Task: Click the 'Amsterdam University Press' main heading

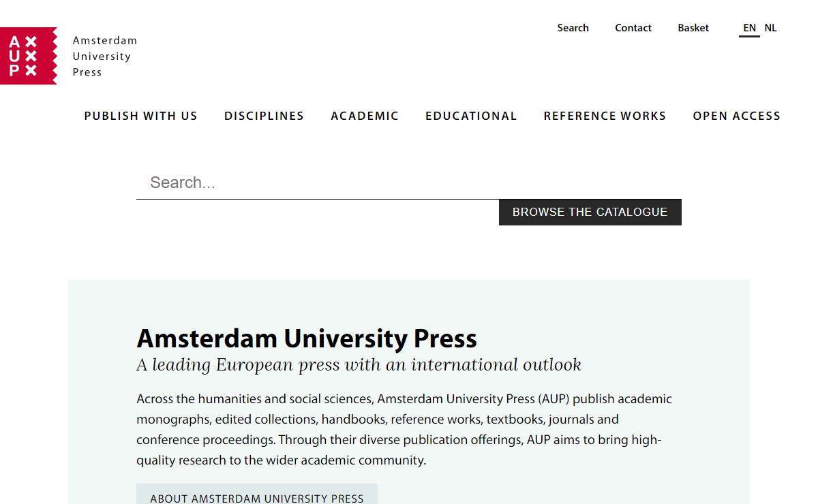Action: point(307,338)
